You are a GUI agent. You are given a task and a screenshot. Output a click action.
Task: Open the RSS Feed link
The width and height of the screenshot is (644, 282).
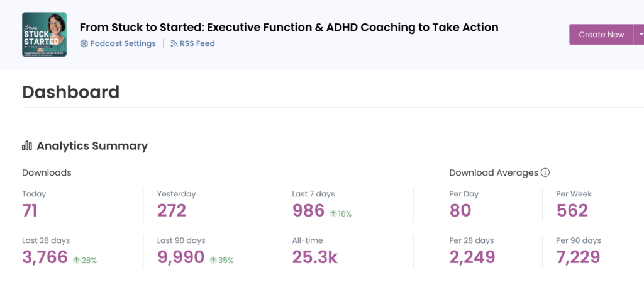coord(197,43)
